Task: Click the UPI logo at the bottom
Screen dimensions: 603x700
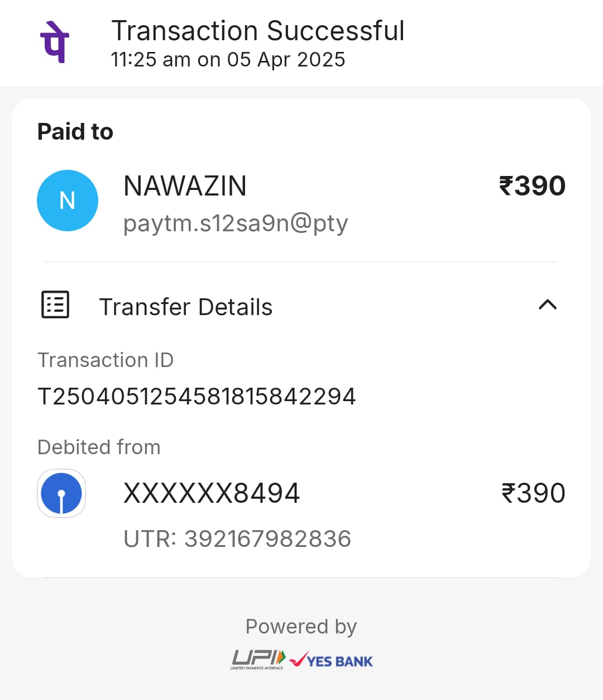Action: click(x=258, y=660)
